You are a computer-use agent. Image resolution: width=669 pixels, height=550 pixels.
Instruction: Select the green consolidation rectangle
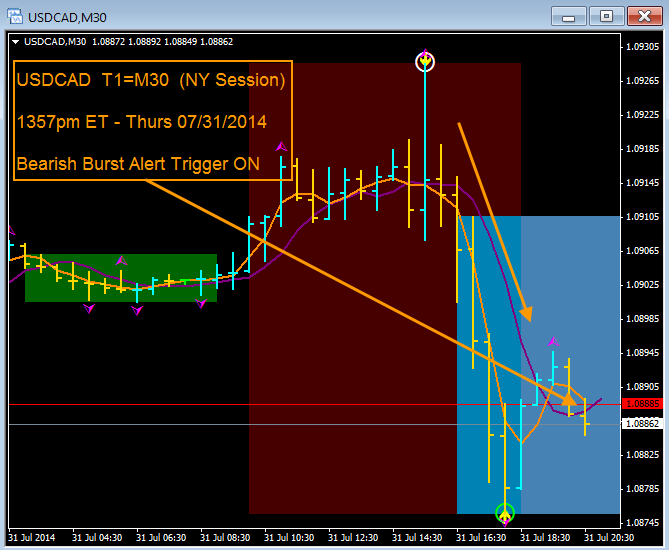pos(121,278)
